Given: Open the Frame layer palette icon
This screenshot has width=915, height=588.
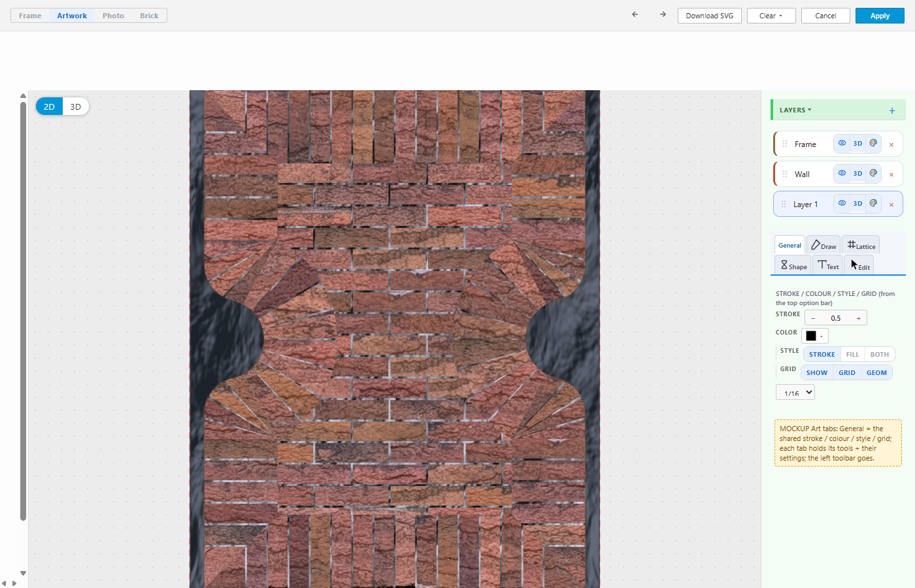Looking at the screenshot, I should point(873,143).
